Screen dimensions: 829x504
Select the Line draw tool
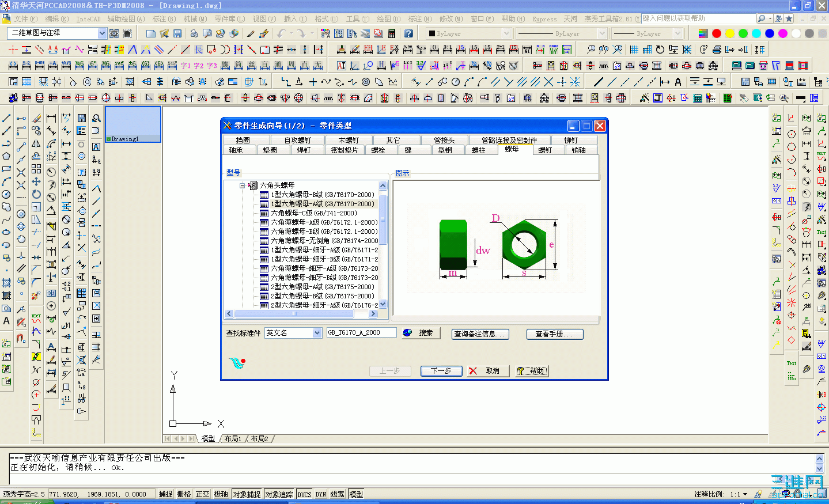coord(6,118)
